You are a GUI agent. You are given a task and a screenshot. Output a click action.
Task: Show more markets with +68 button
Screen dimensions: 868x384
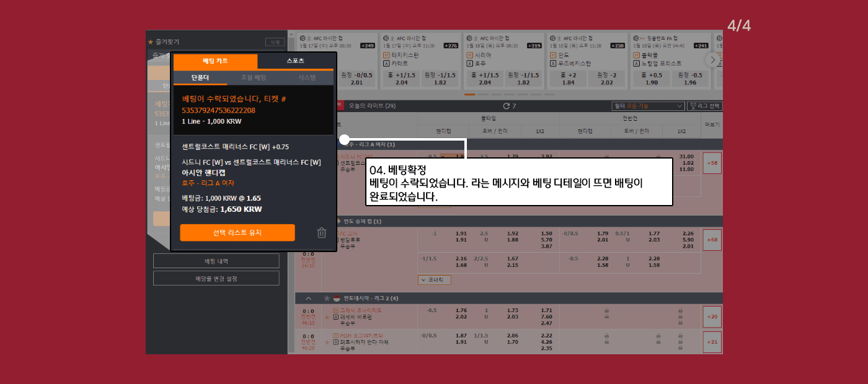pos(712,239)
